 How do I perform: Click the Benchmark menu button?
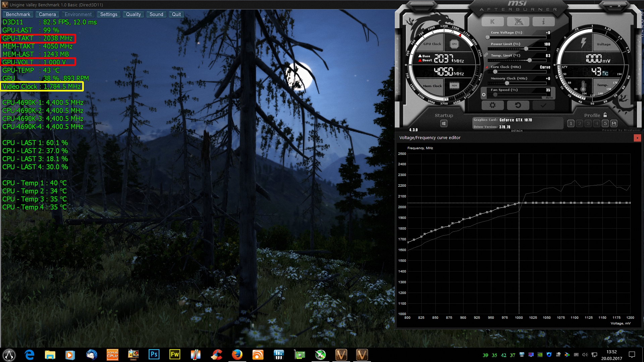pyautogui.click(x=18, y=14)
